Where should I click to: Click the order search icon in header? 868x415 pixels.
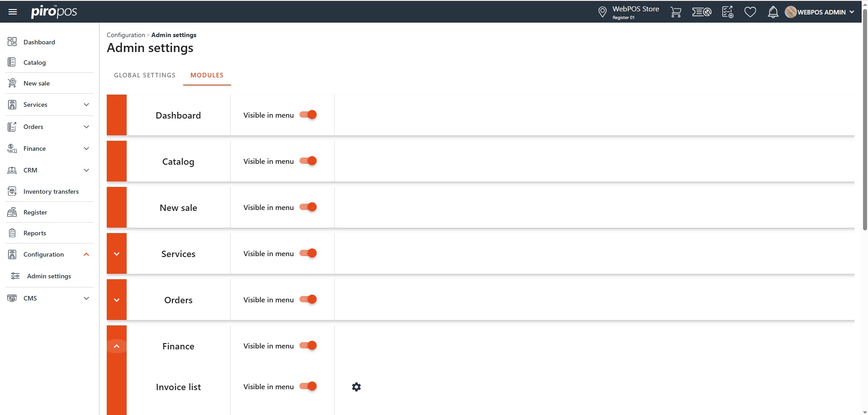click(x=702, y=12)
